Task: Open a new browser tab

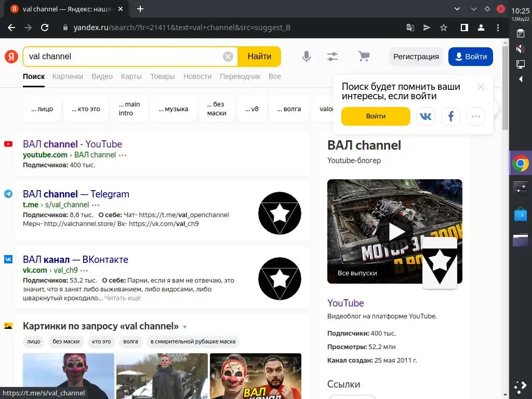Action: coord(140,9)
